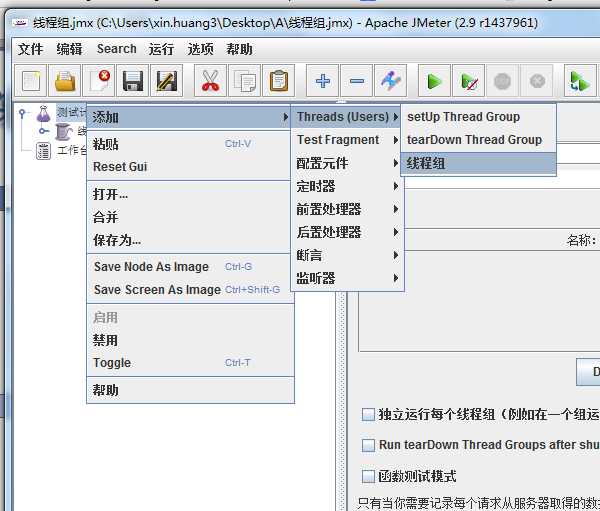
Task: Enable the 函数测试模式 checkbox
Action: coord(368,477)
